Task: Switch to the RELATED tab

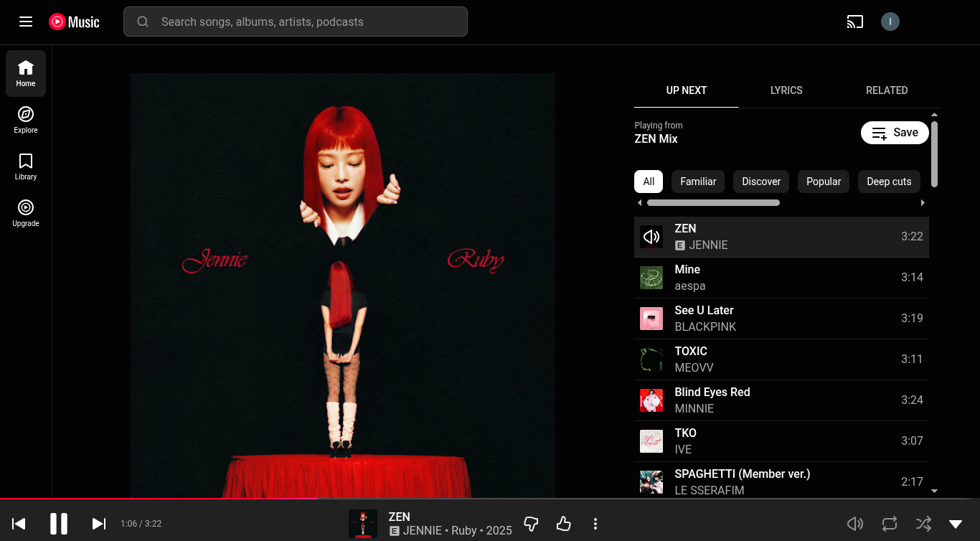Action: (887, 90)
